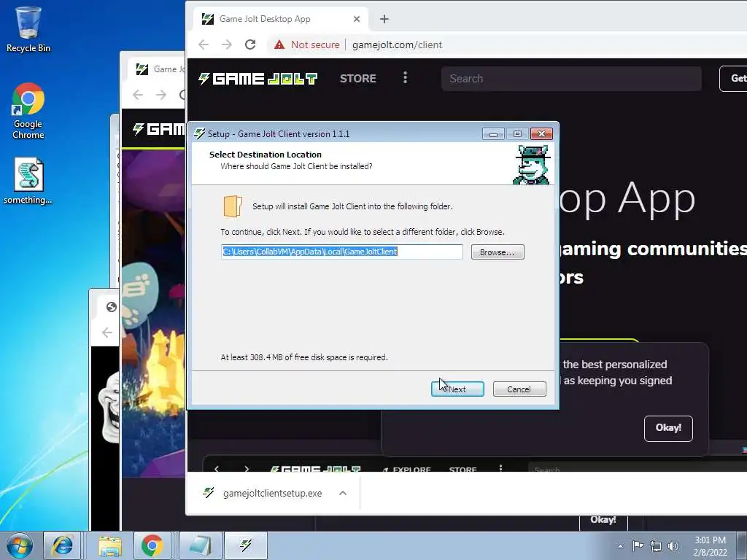Image resolution: width=747 pixels, height=560 pixels.
Task: Reload the gamejolt.com/client page
Action: tap(250, 44)
